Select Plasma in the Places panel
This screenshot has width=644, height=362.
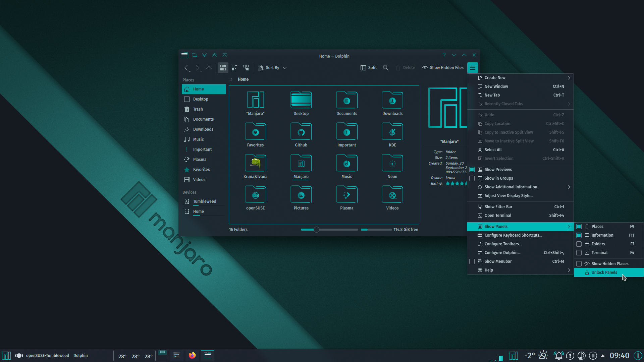[x=204, y=160]
